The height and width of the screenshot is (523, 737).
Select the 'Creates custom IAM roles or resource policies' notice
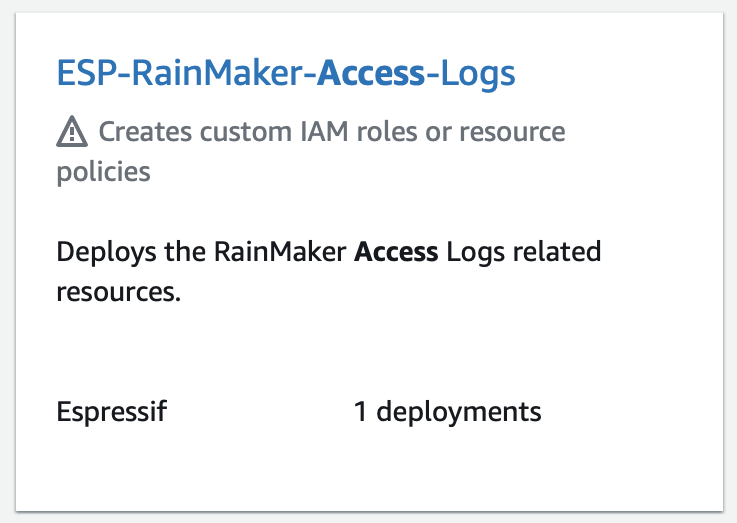click(311, 151)
